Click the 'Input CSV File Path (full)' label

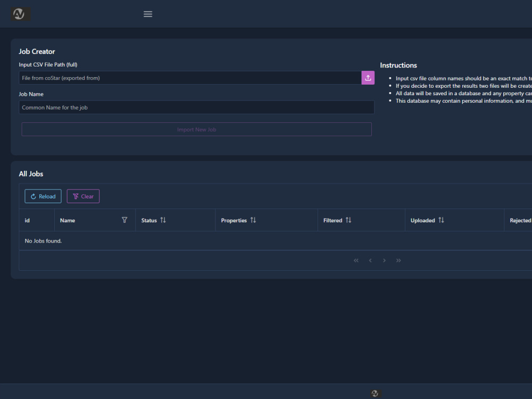click(48, 64)
